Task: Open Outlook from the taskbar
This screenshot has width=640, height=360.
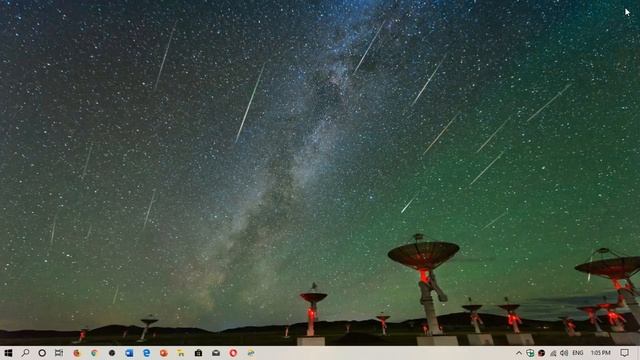Action: click(129, 353)
